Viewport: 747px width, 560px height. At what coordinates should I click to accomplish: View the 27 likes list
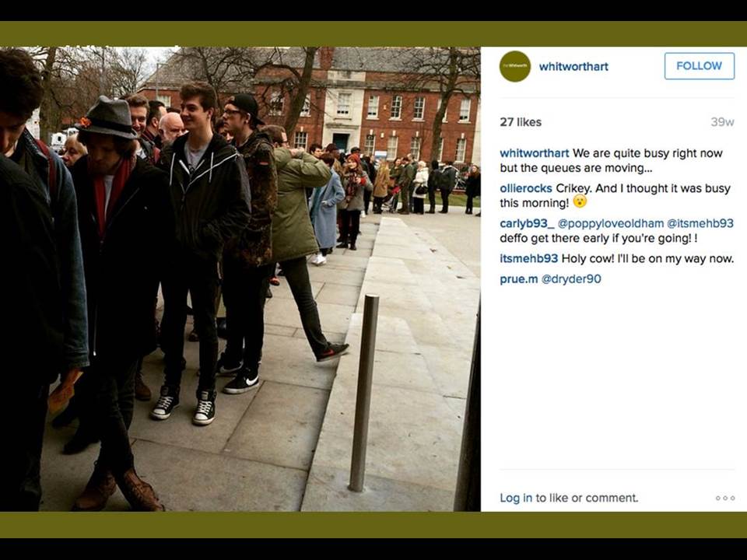pyautogui.click(x=521, y=122)
